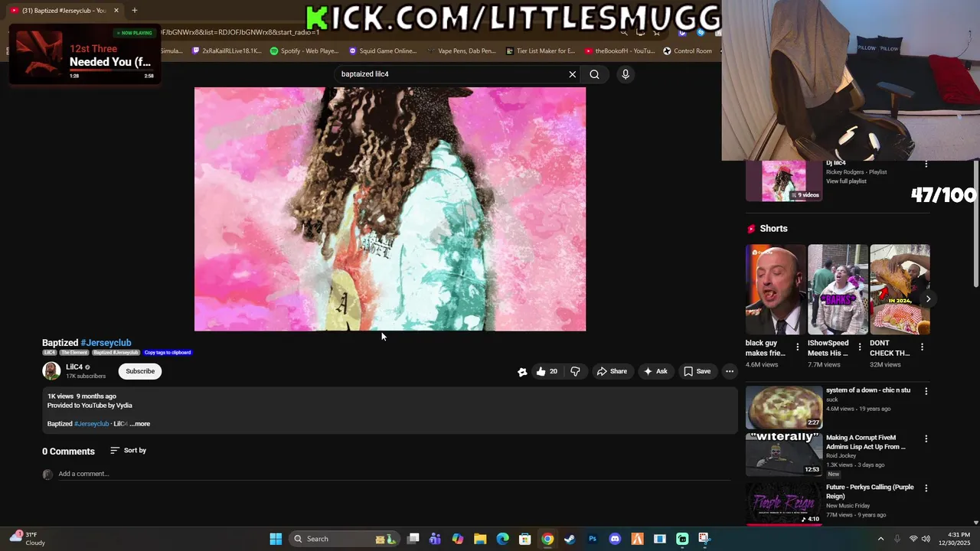
Task: Start voice search with microphone icon
Action: (626, 74)
